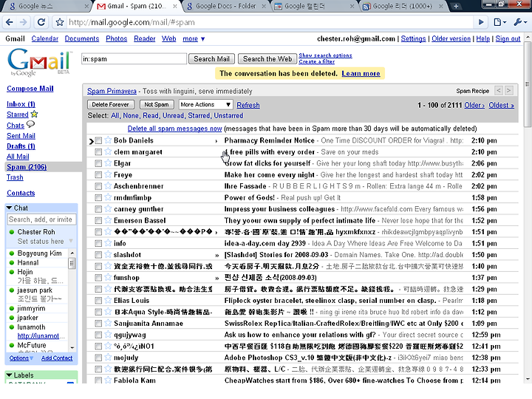Click the Go play arrow beside the address bar

pos(481,22)
